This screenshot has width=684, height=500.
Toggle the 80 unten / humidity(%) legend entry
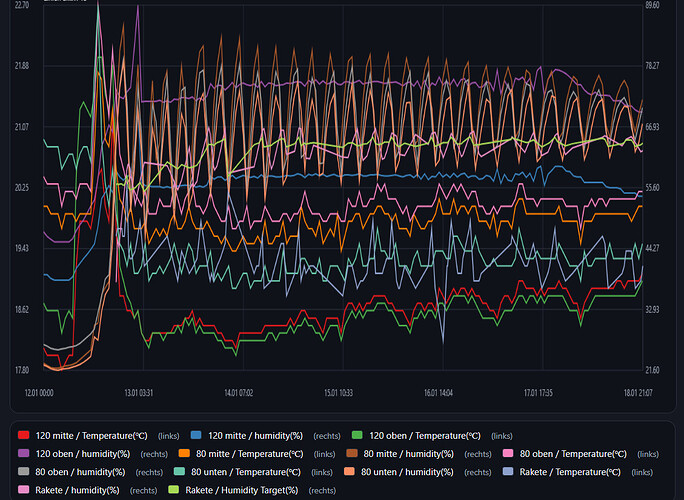[415, 472]
